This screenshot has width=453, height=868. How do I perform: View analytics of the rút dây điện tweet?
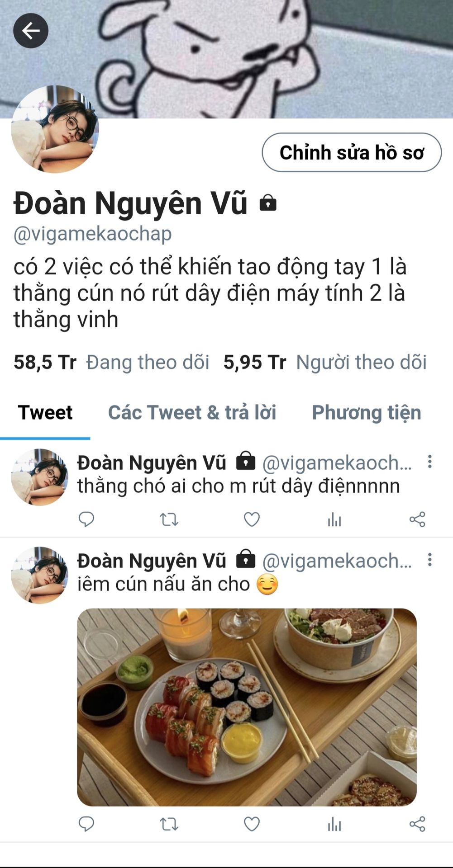(334, 519)
